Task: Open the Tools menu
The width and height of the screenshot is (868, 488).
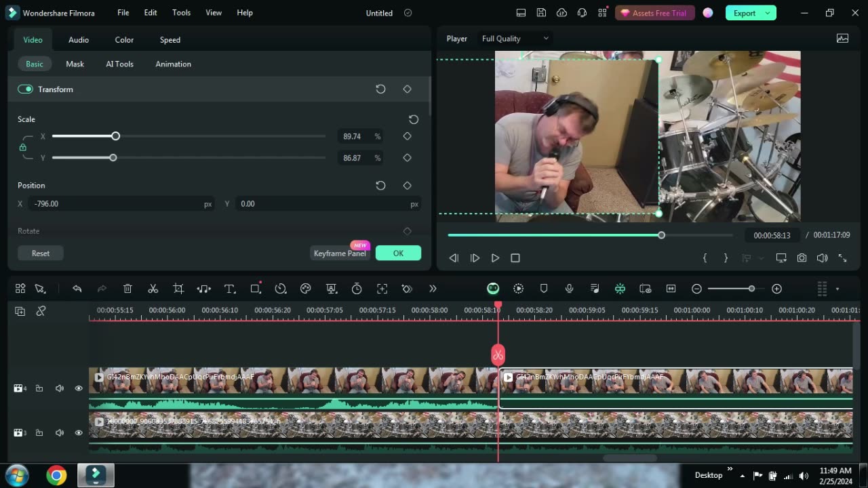Action: 181,13
